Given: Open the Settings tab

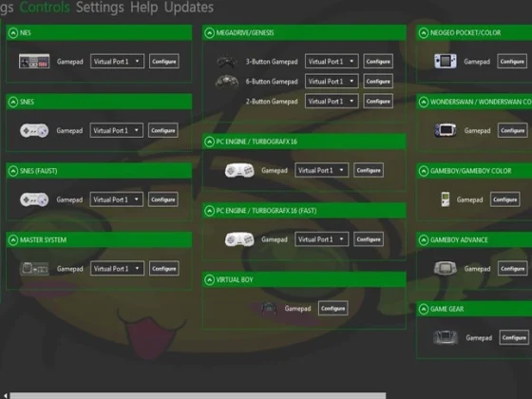Looking at the screenshot, I should point(100,8).
